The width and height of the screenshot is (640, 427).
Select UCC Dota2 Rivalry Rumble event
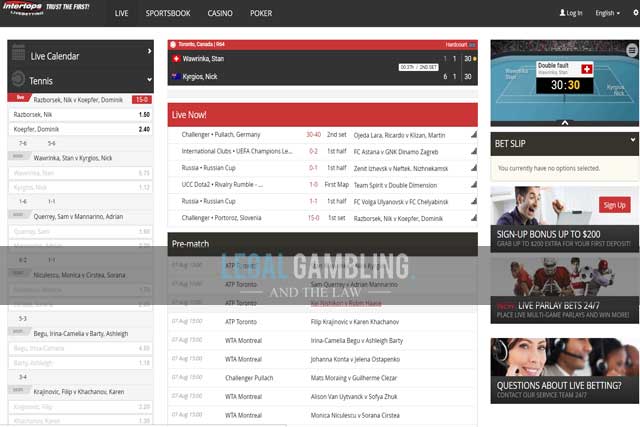[222, 185]
